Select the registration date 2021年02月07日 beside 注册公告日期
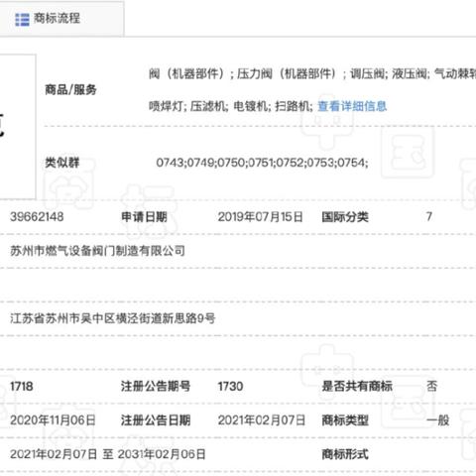 [262, 420]
